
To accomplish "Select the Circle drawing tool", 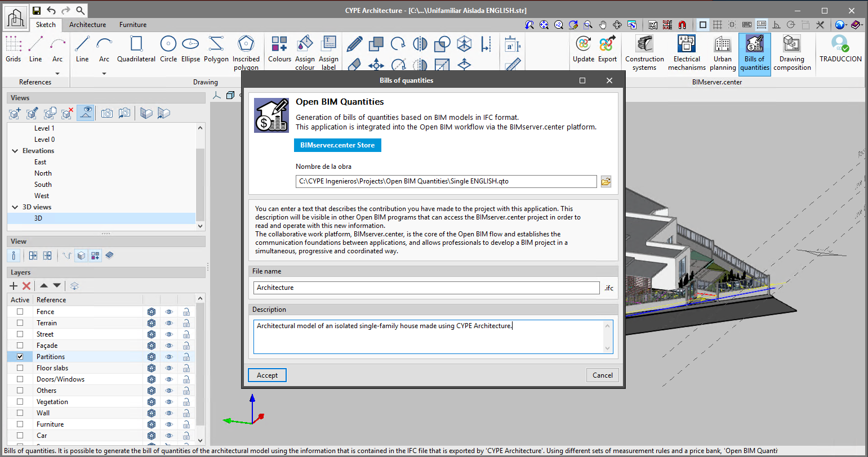I will click(168, 48).
